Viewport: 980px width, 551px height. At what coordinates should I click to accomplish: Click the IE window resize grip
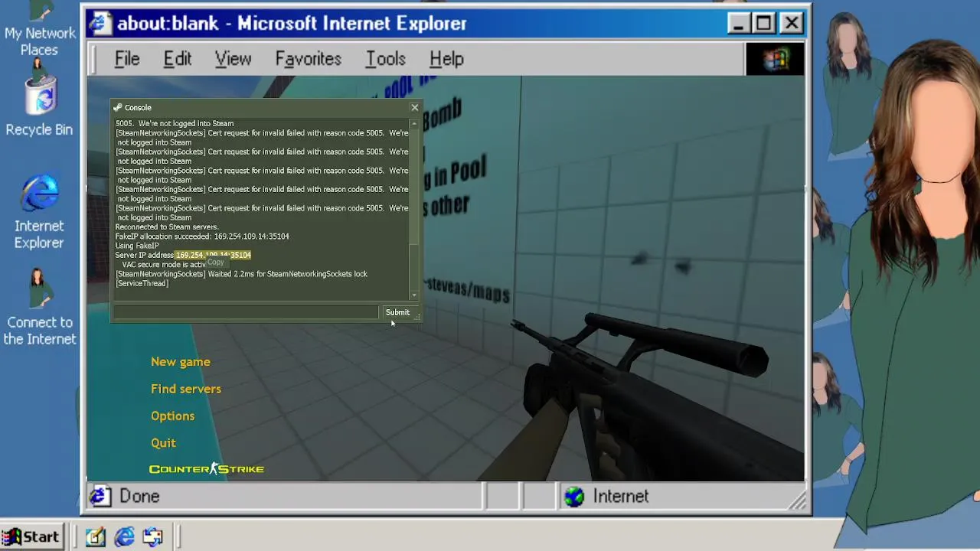799,501
